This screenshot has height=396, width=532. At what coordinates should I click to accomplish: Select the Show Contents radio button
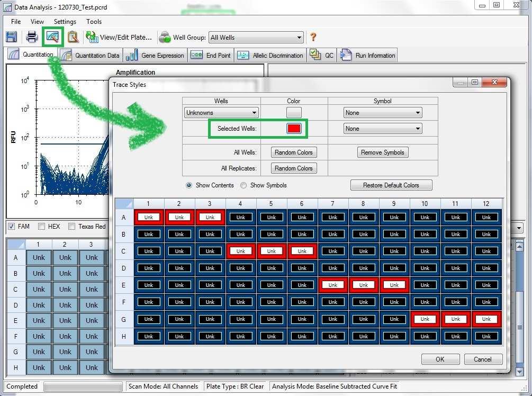tap(189, 185)
